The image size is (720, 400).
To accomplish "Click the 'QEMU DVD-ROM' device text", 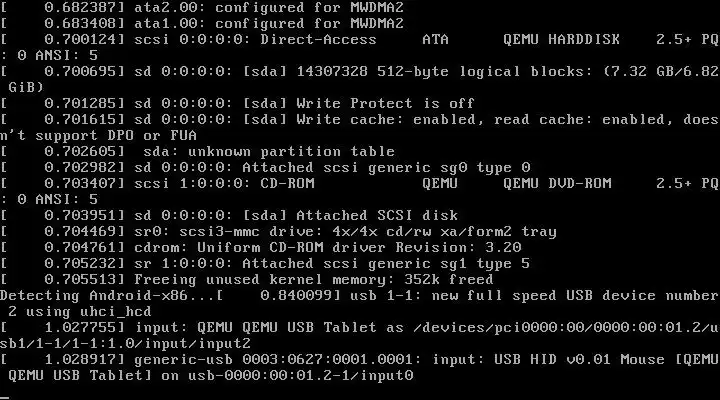I will 557,183.
